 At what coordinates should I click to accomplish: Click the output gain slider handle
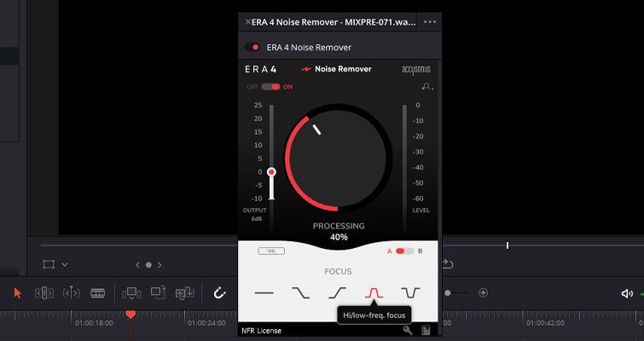[x=271, y=172]
